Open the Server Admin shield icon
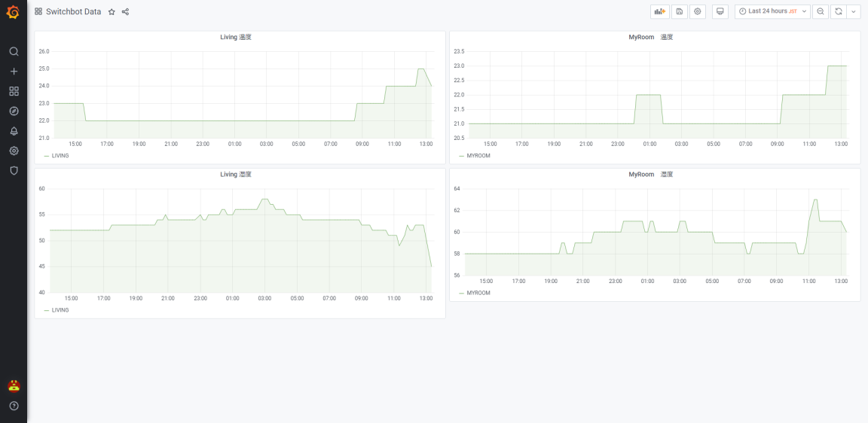Viewport: 868px width, 423px height. point(14,171)
